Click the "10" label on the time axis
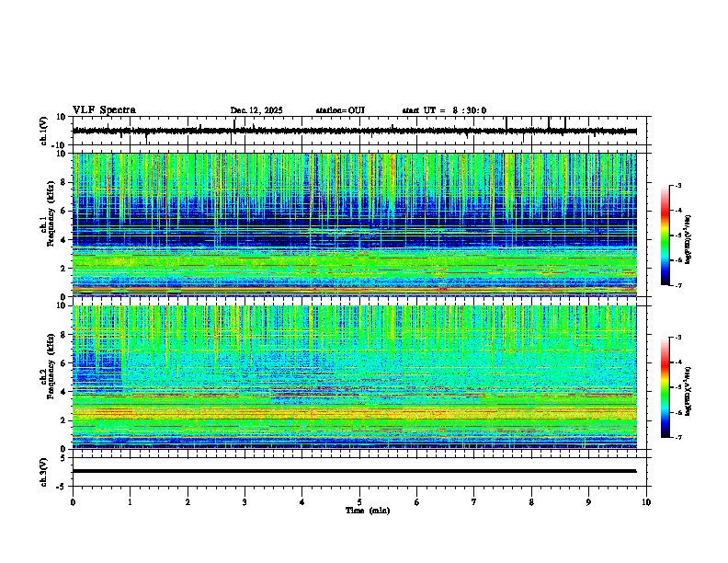The image size is (728, 563). (646, 502)
